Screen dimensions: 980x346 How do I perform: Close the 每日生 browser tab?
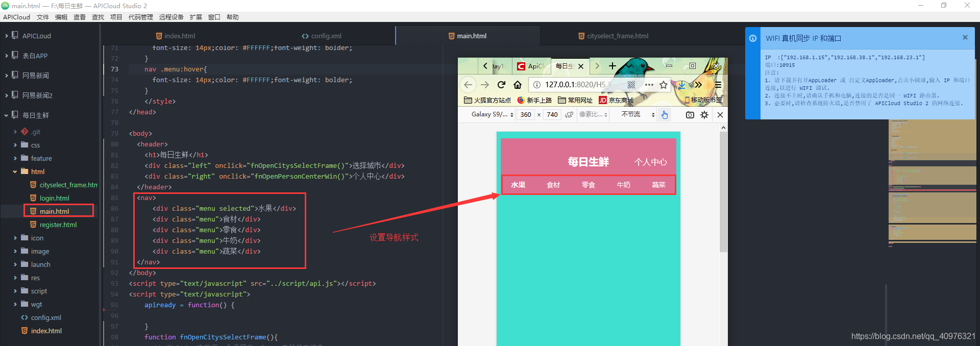(581, 66)
